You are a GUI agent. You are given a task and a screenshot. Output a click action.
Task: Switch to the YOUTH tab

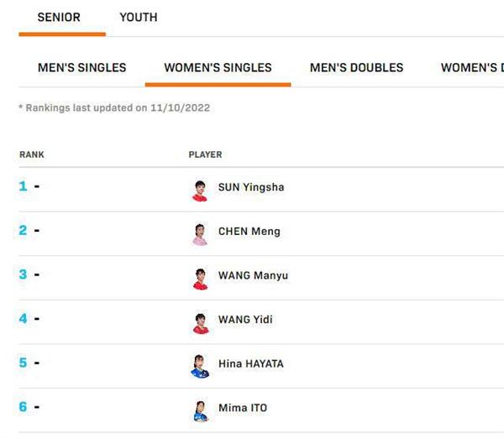click(139, 18)
